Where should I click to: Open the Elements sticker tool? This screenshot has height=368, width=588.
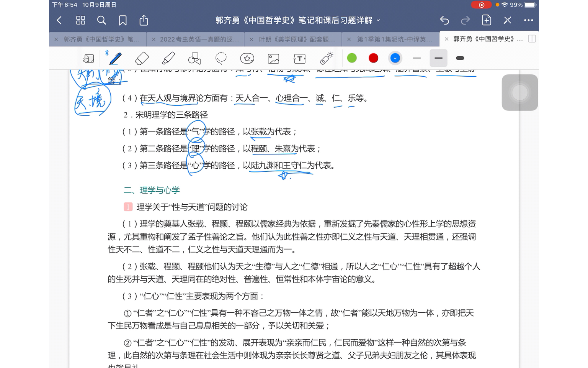(x=247, y=58)
